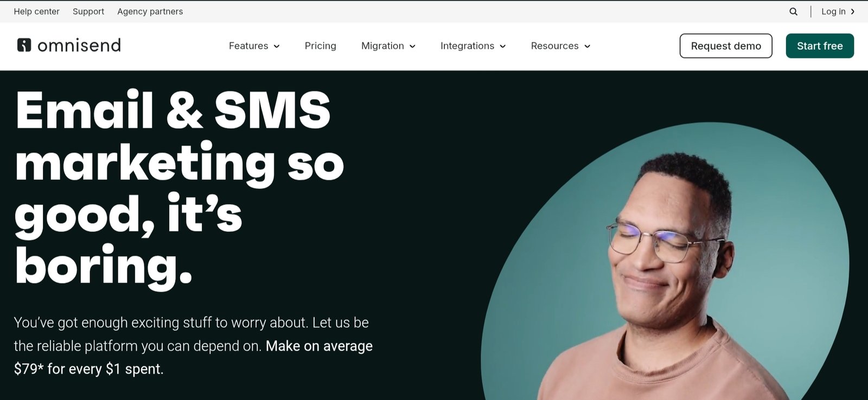Open the Support link
868x400 pixels.
(88, 11)
